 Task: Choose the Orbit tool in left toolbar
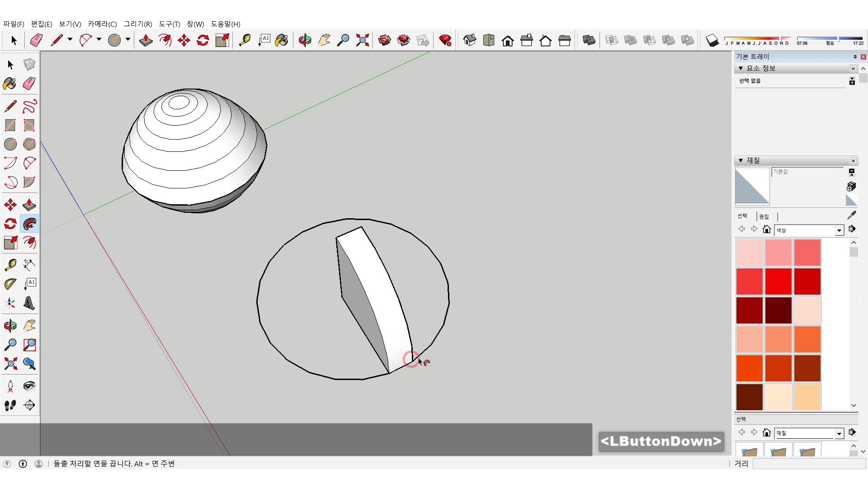(10, 325)
